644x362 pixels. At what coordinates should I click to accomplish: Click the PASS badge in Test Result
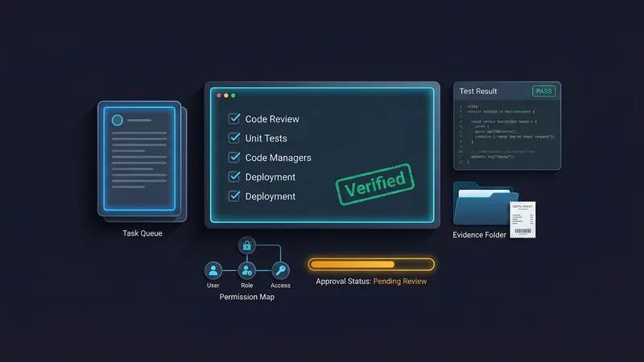544,91
